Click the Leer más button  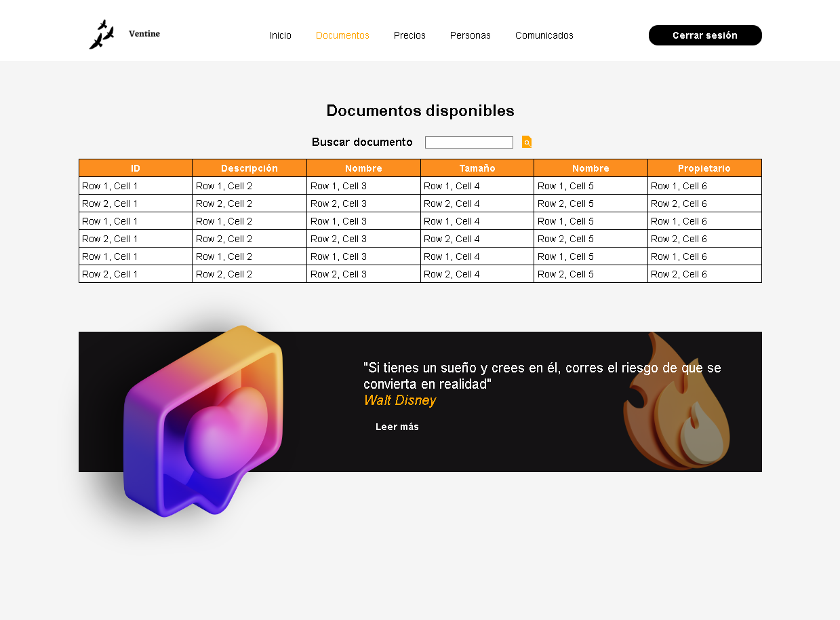(397, 427)
